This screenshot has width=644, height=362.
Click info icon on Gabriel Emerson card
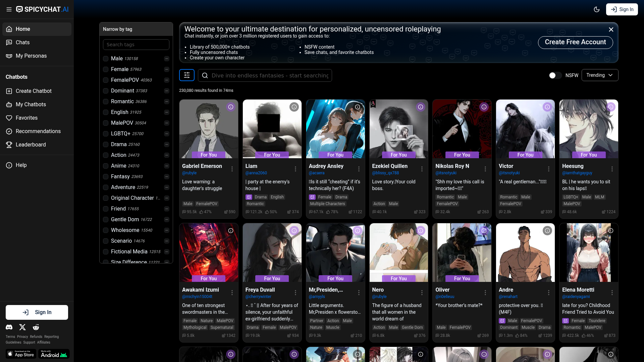click(x=231, y=107)
